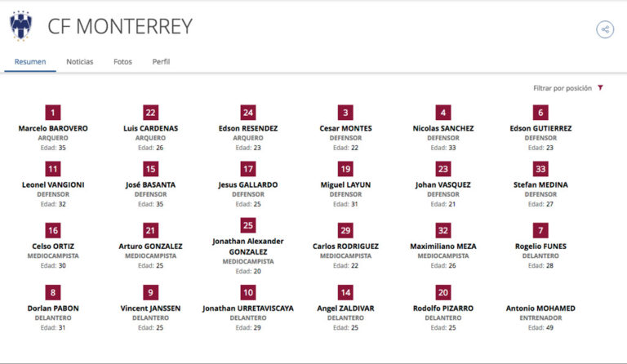This screenshot has width=627, height=364.
Task: Click ENTRENADOR label under Antonio MOHAMED
Action: (x=540, y=318)
